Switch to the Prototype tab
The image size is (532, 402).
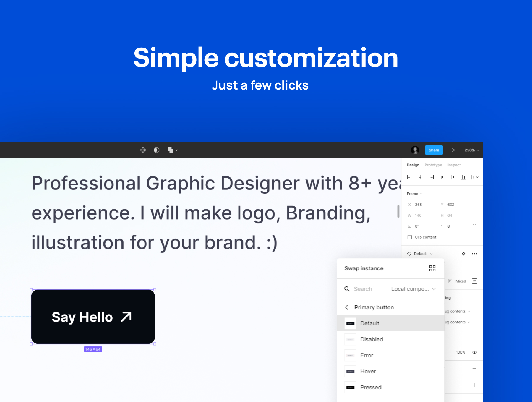433,165
